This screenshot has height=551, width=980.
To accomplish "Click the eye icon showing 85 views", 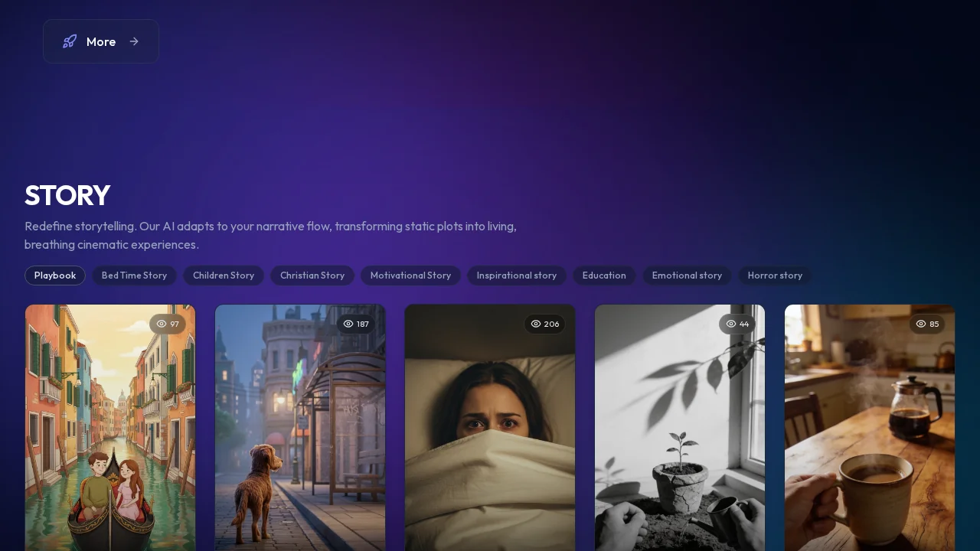I will [x=920, y=324].
